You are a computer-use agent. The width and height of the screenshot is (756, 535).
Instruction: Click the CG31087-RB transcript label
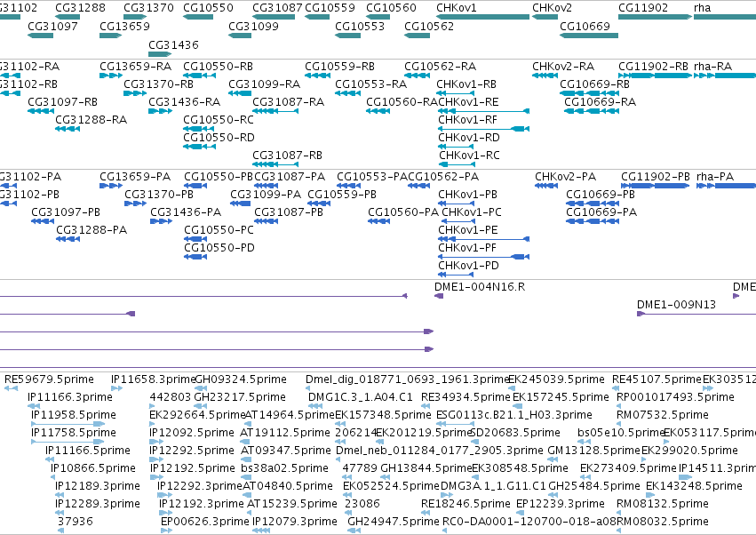click(x=287, y=156)
